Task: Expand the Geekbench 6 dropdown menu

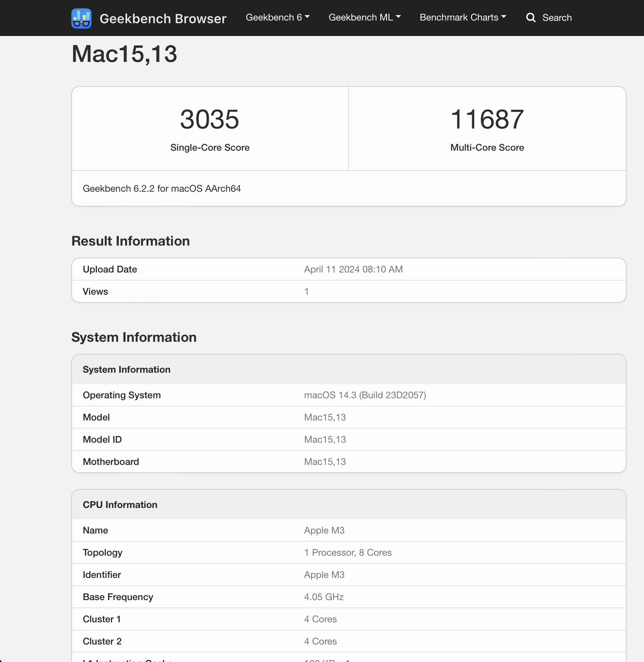Action: [x=277, y=17]
